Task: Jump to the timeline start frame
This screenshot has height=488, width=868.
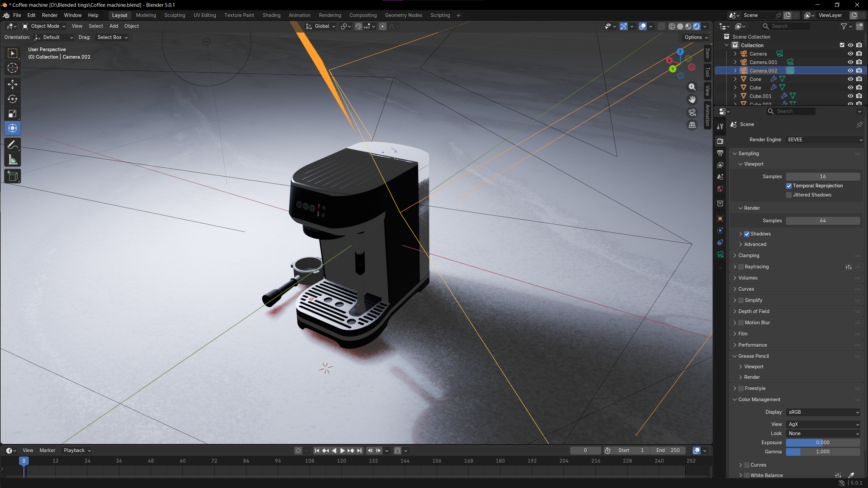Action: point(317,450)
